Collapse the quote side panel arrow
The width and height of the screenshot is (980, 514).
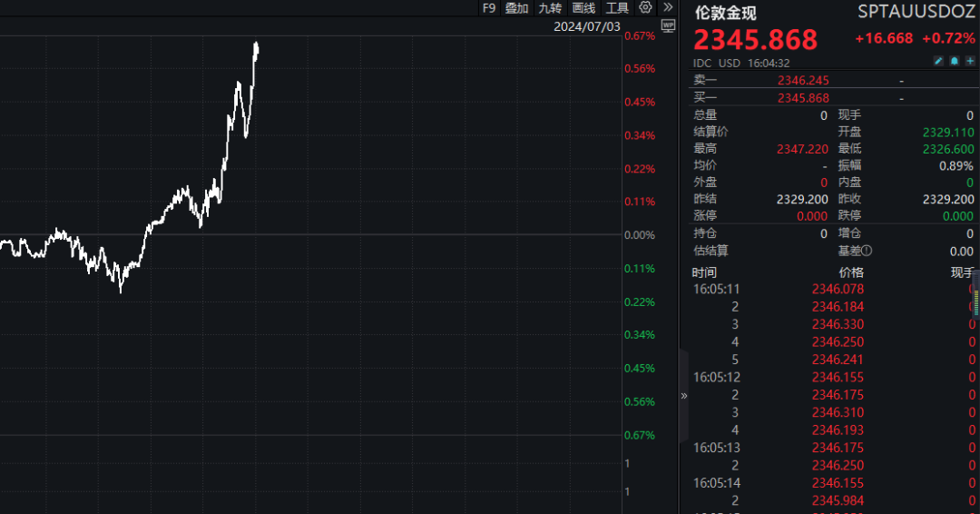684,396
